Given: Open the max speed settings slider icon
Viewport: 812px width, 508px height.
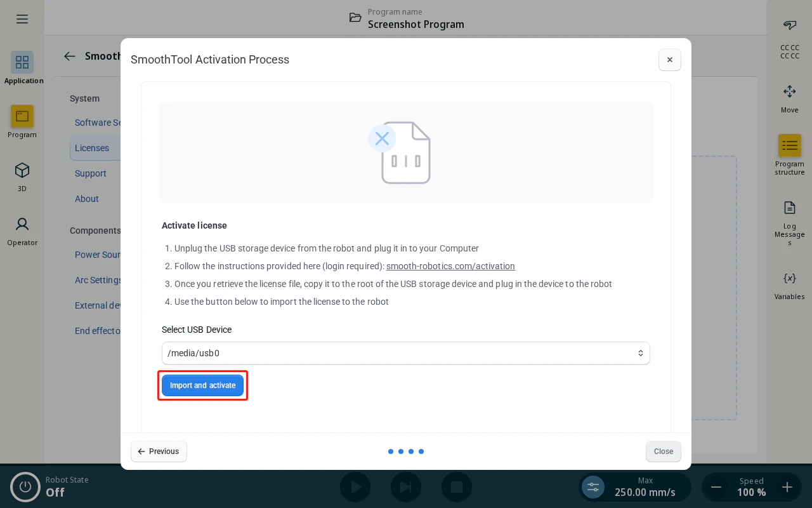Looking at the screenshot, I should (x=593, y=487).
